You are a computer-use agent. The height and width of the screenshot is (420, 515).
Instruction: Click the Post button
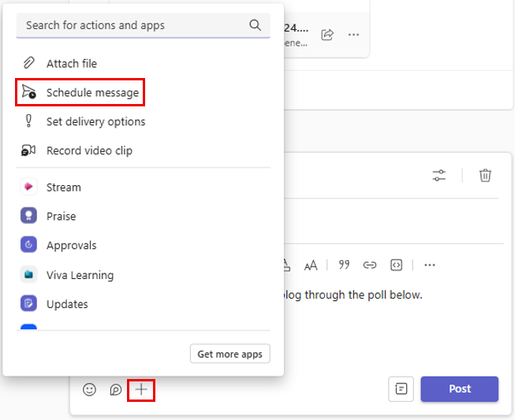point(460,388)
